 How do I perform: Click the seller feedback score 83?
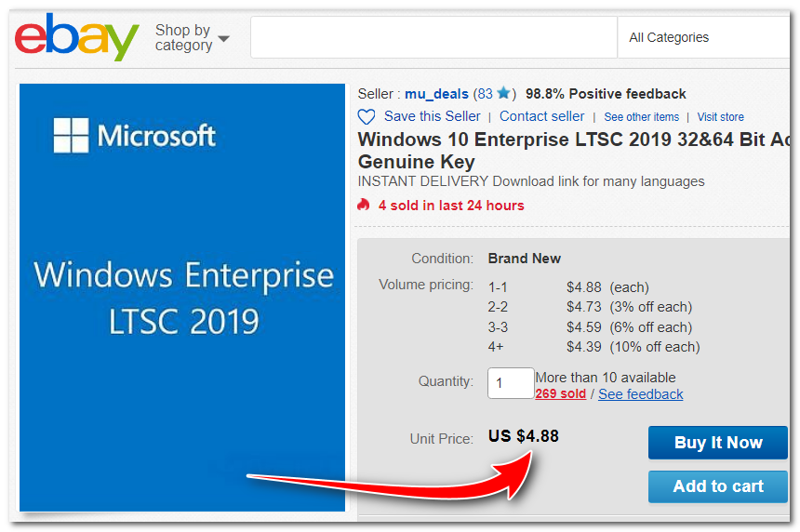tap(486, 94)
